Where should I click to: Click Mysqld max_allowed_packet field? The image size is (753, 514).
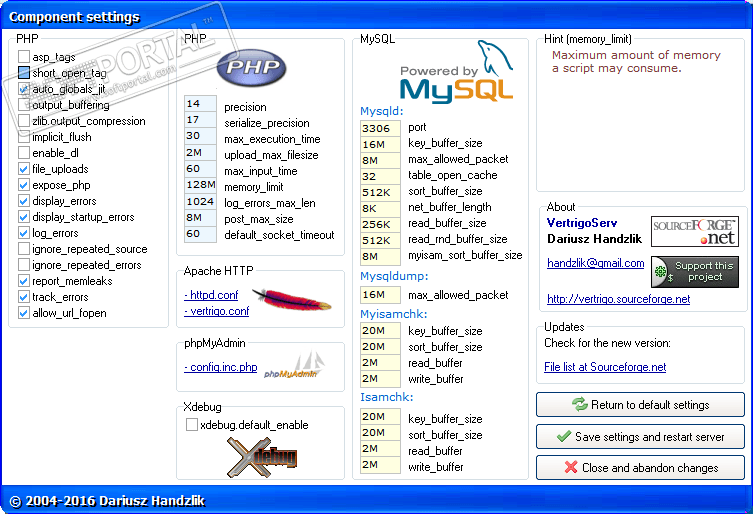click(x=380, y=160)
